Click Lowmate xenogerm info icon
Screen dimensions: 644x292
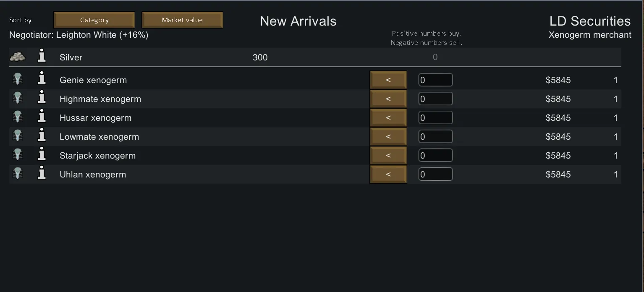42,135
